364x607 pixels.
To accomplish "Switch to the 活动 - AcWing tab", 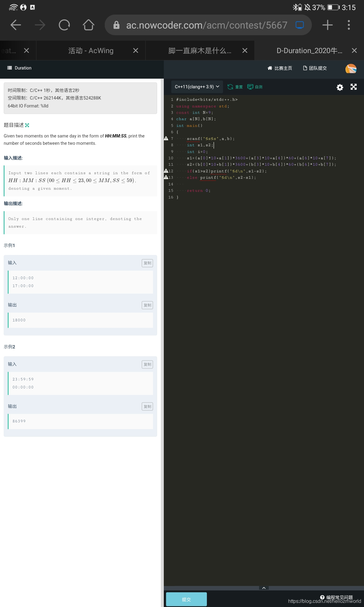I will pyautogui.click(x=91, y=51).
